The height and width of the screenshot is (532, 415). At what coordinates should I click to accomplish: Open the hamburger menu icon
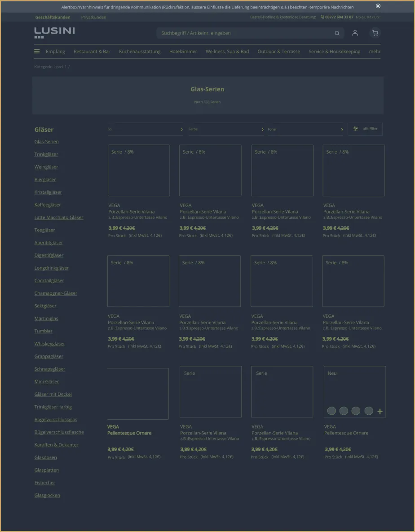click(x=37, y=52)
